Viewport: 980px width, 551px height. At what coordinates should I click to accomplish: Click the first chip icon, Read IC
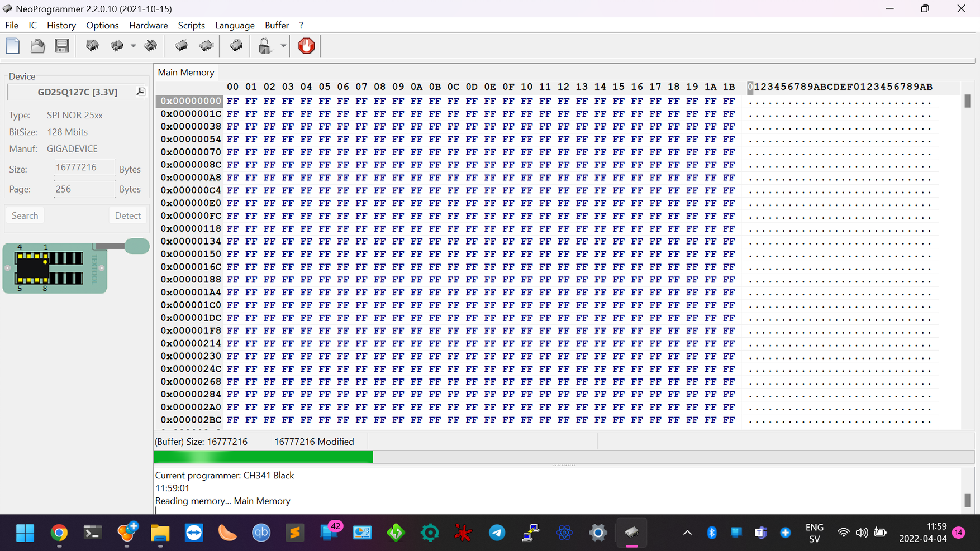click(x=92, y=46)
